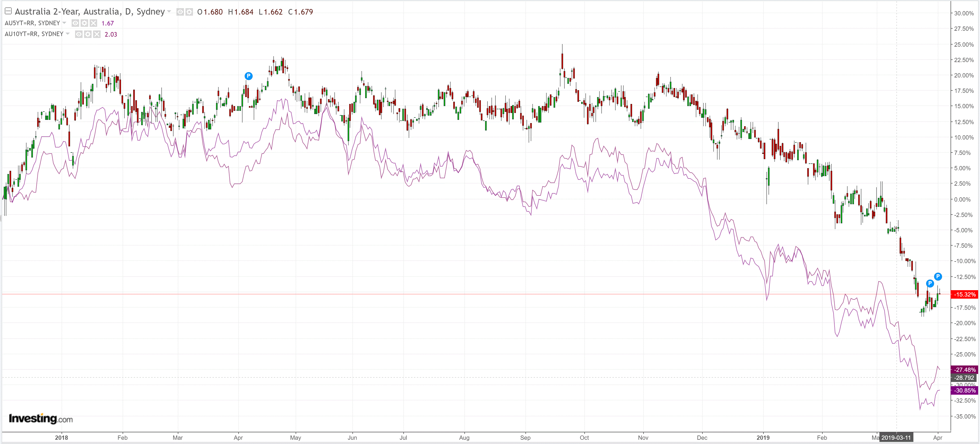Click the Investing.com logo link

coord(41,419)
